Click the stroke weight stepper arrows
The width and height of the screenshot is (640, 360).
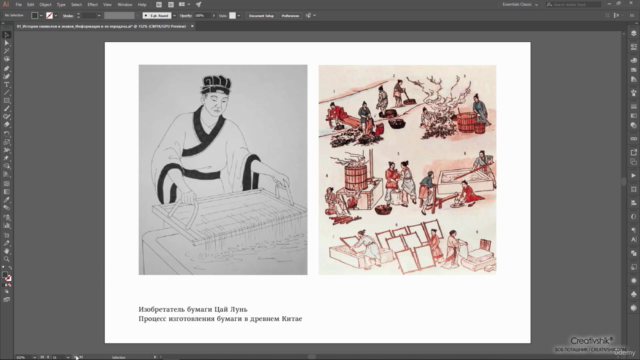click(x=78, y=16)
